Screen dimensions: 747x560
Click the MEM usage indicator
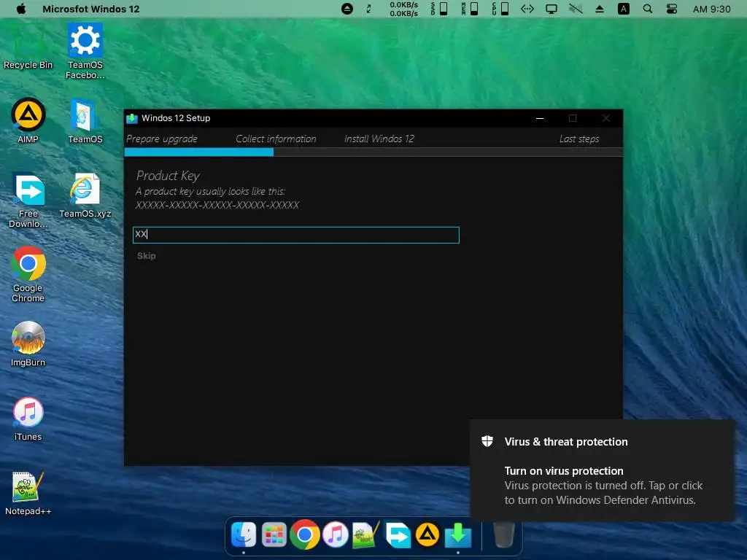point(470,9)
